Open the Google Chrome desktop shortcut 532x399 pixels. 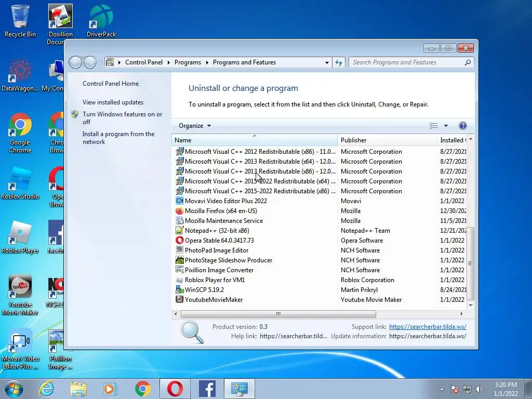pyautogui.click(x=20, y=132)
